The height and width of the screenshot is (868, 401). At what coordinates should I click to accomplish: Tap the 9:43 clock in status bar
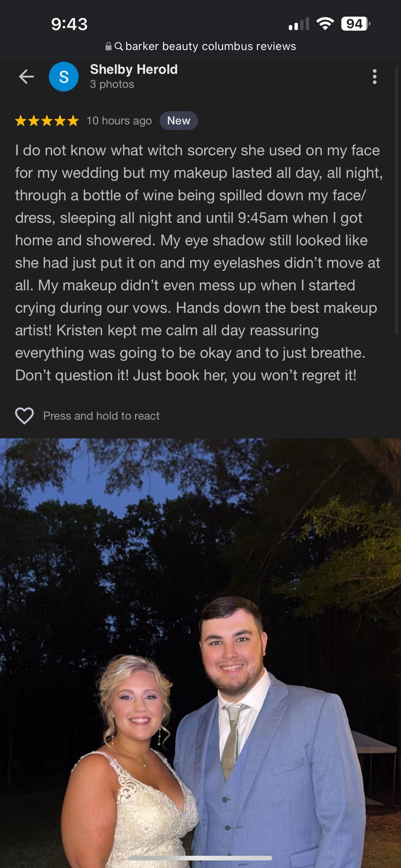click(x=69, y=24)
